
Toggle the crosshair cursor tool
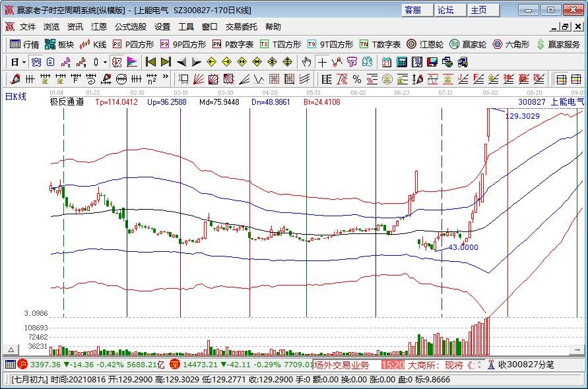coord(321,62)
